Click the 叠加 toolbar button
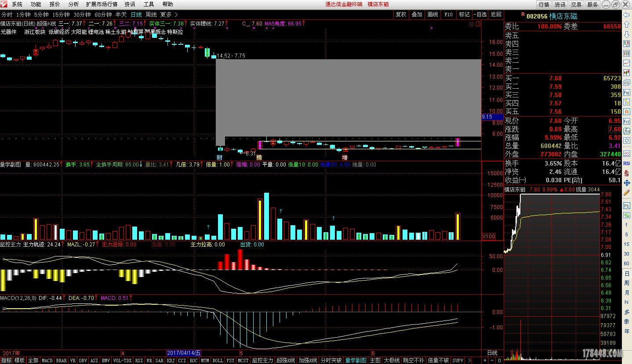This screenshot has width=632, height=364. point(417,14)
